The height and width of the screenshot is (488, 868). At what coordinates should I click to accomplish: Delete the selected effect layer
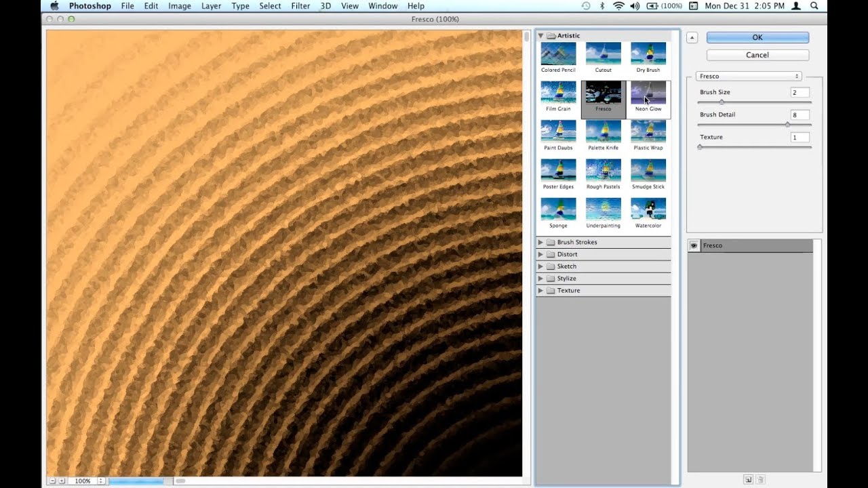(759, 480)
